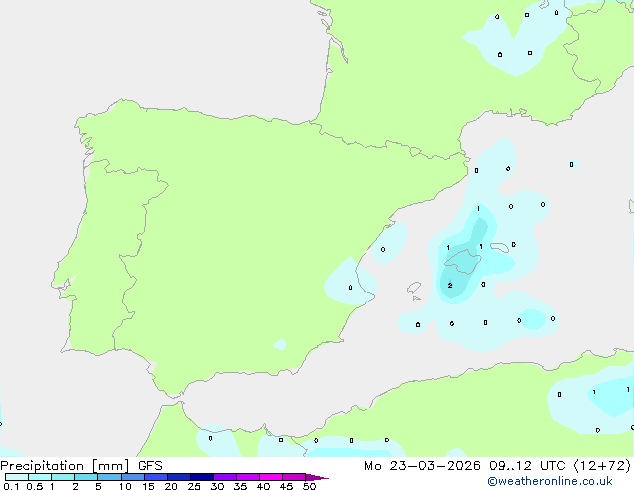634x490 pixels.
Task: Click the '25' legend scale label
Action: pos(194,486)
